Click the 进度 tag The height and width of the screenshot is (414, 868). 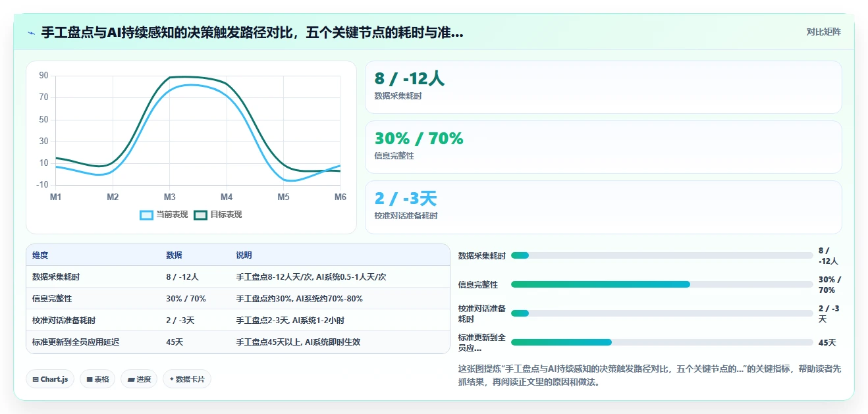coord(139,379)
